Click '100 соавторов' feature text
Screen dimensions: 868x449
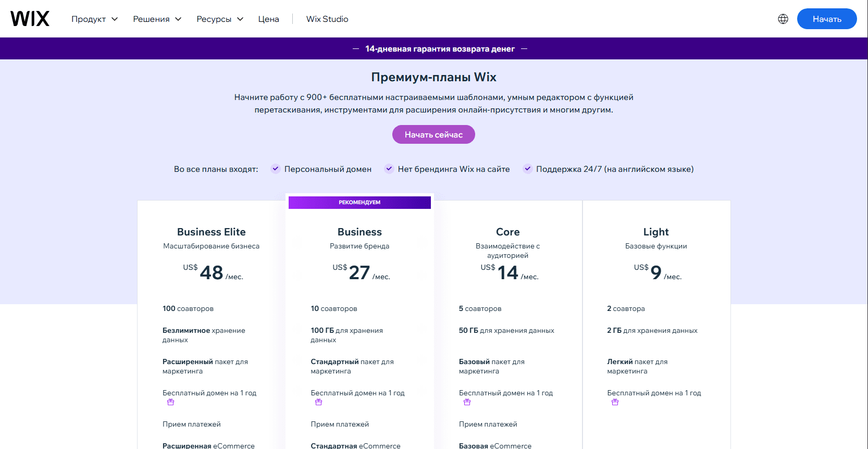click(x=188, y=308)
